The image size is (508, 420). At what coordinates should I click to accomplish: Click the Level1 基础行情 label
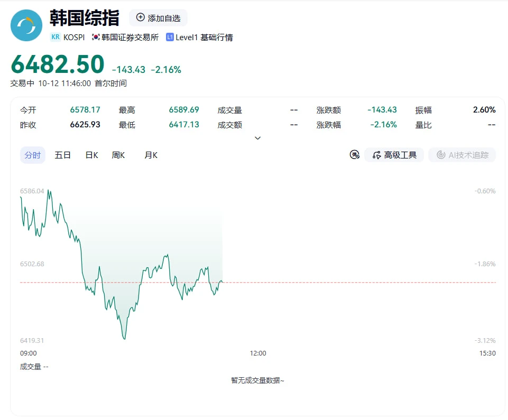click(x=204, y=37)
